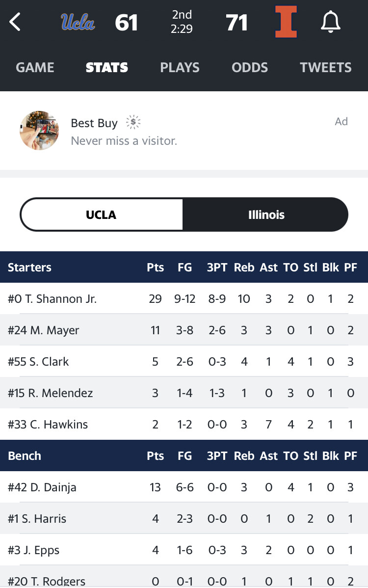The width and height of the screenshot is (368, 588).
Task: Open the GAME tab
Action: [35, 67]
